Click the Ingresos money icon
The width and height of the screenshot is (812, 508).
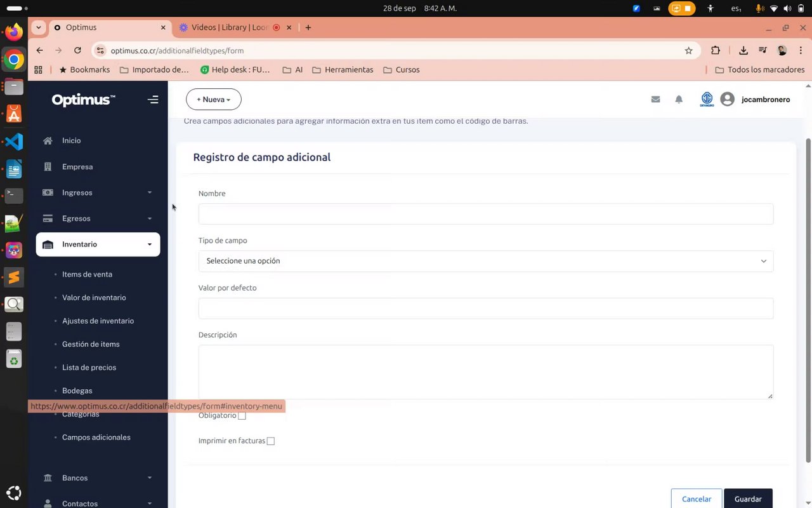pos(48,193)
